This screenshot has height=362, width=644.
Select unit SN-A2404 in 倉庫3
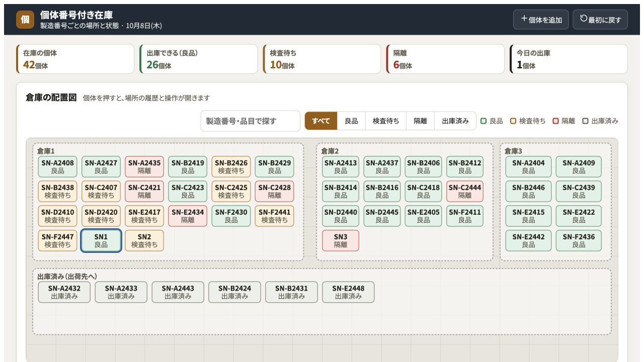[528, 166]
